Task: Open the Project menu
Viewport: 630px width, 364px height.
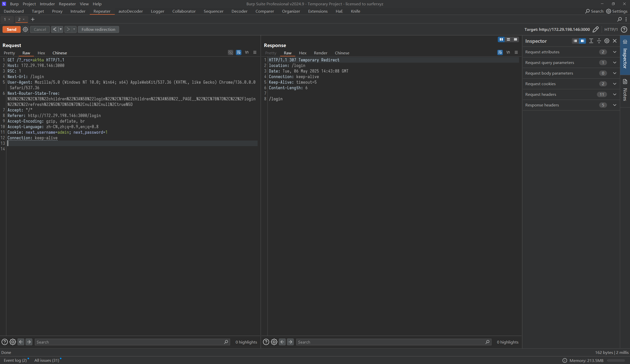Action: (x=29, y=4)
